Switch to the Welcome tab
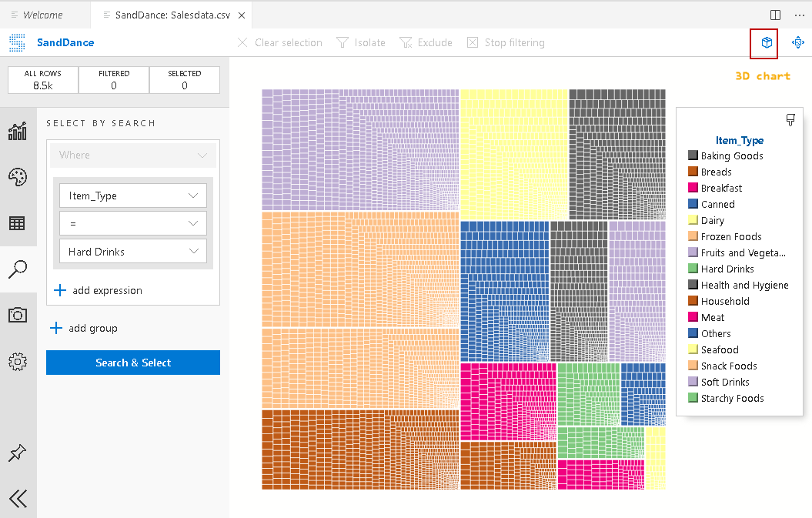The height and width of the screenshot is (518, 812). pos(44,14)
